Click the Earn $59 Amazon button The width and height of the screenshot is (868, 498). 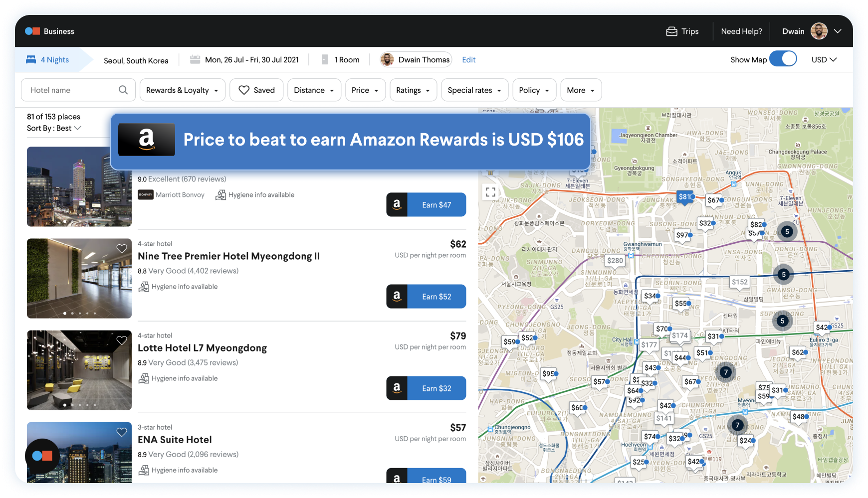click(426, 476)
